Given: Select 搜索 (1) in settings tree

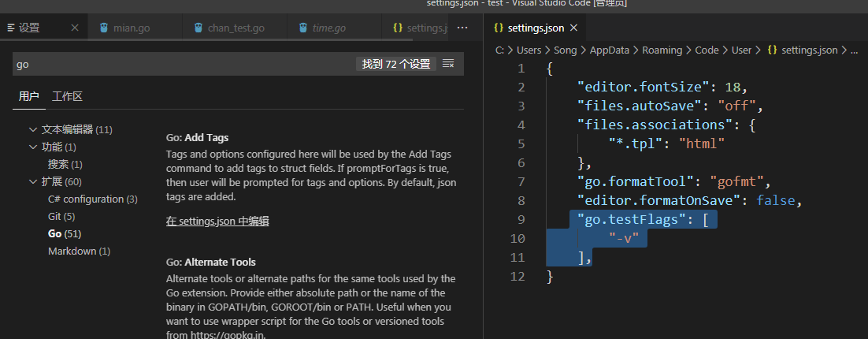Looking at the screenshot, I should point(65,165).
